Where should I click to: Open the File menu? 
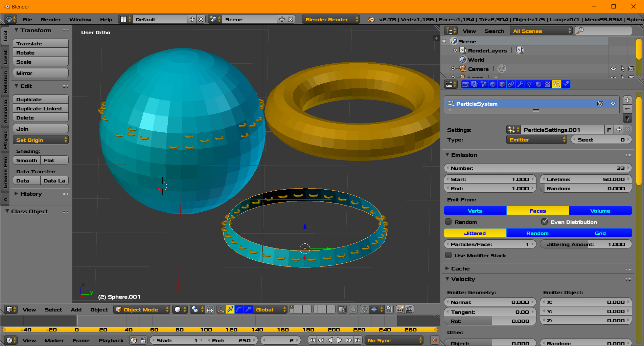coord(27,19)
